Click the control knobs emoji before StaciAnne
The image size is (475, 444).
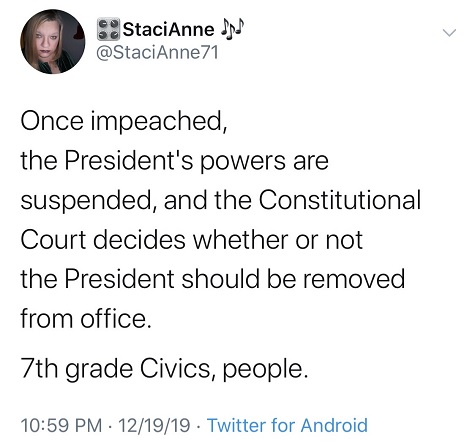[108, 29]
